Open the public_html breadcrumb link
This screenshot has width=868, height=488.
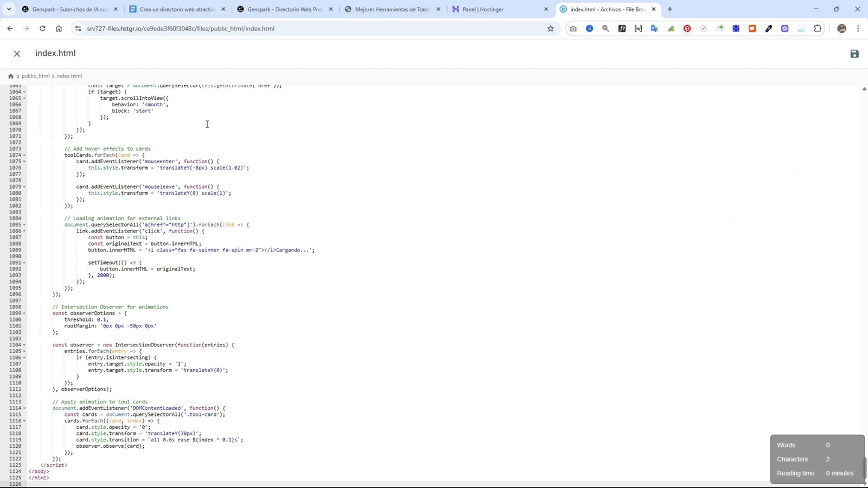click(35, 76)
